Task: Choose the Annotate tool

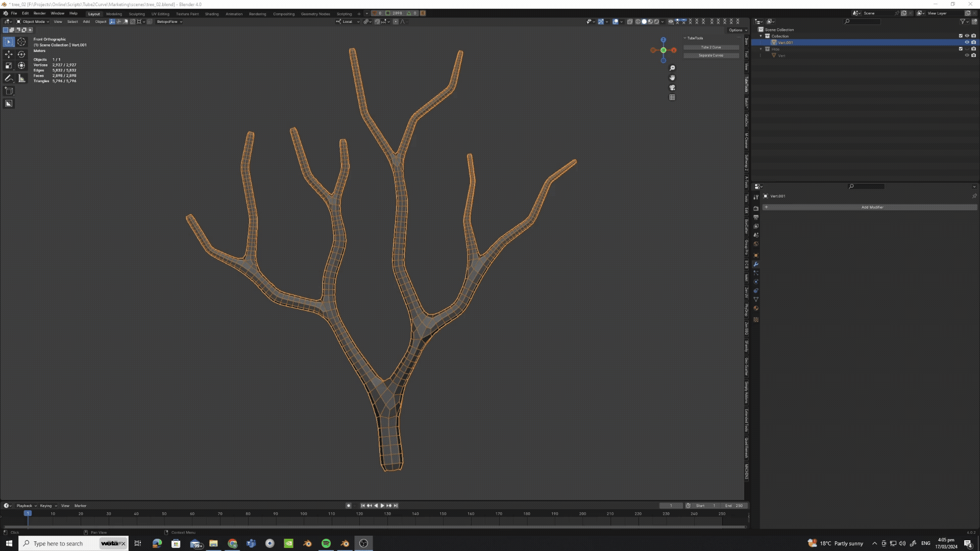Action: coord(9,78)
